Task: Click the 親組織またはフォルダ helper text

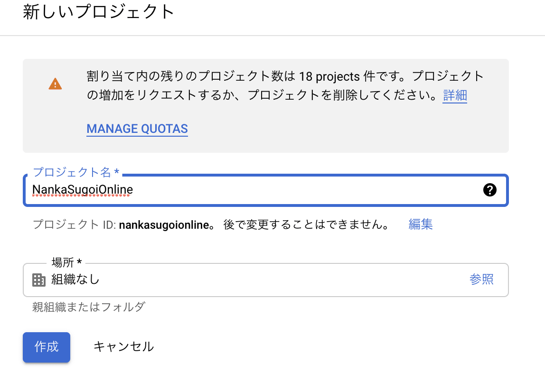Action: point(88,307)
